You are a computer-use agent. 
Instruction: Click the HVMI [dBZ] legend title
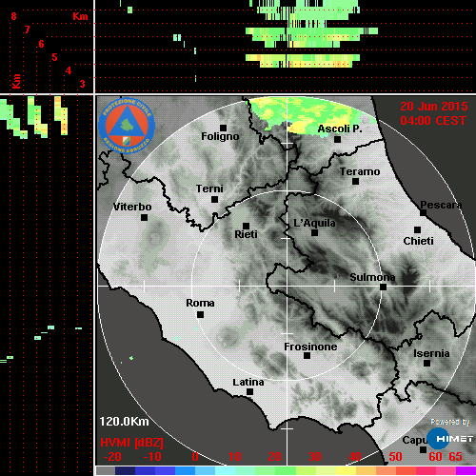pyautogui.click(x=131, y=443)
